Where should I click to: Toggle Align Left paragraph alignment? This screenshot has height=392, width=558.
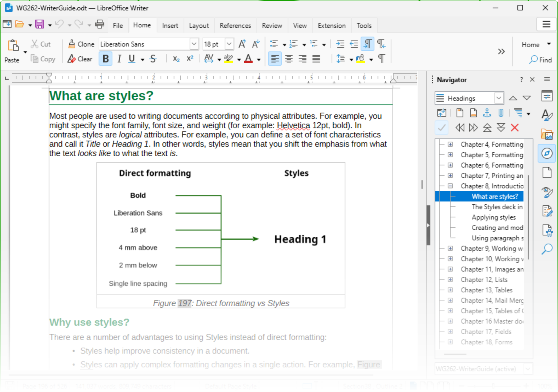click(275, 59)
